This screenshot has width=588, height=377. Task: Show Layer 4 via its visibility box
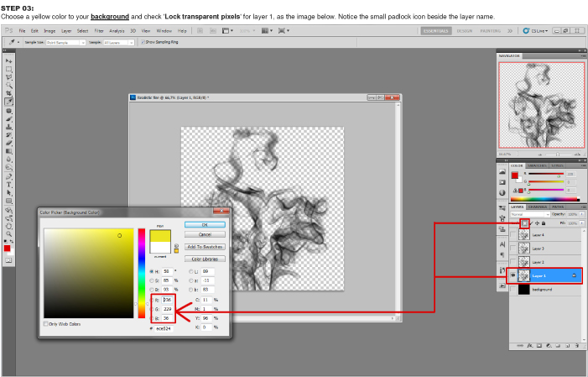point(513,235)
